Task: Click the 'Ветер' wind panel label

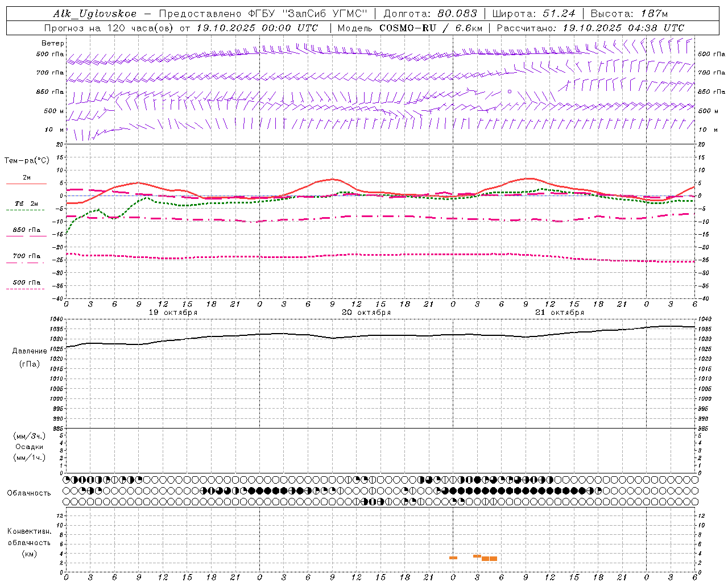Action: [x=53, y=43]
